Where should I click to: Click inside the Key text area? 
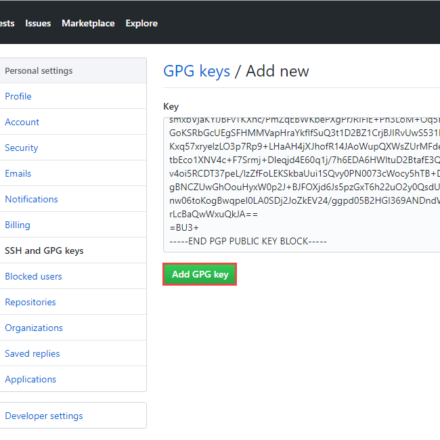(x=302, y=185)
